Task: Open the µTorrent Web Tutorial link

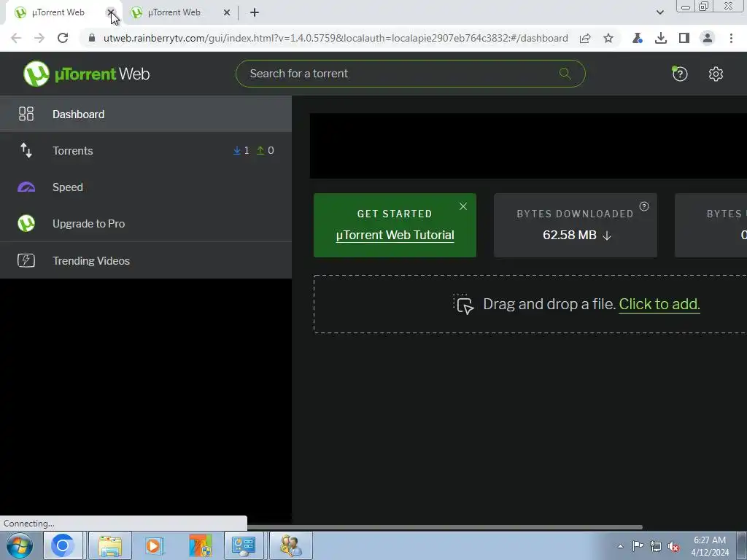Action: click(x=395, y=236)
